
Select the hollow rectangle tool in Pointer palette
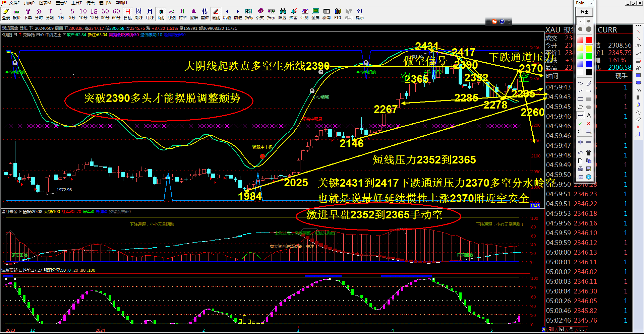[x=580, y=99]
